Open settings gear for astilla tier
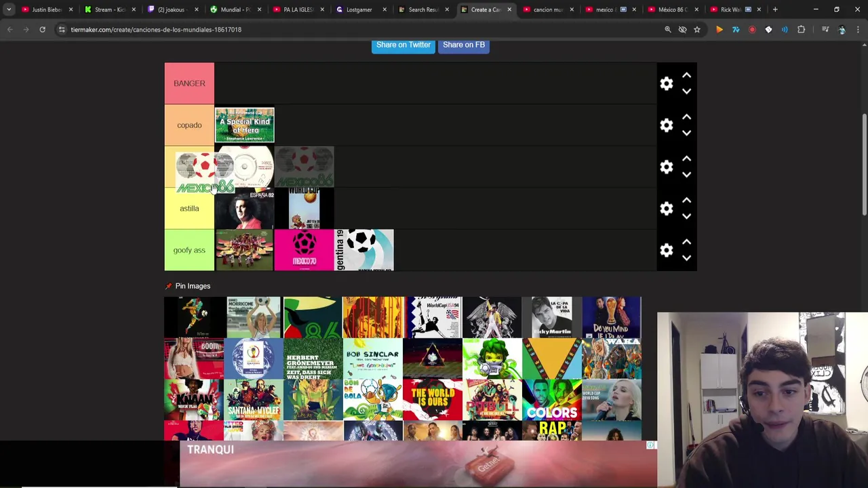Image resolution: width=868 pixels, height=488 pixels. [667, 209]
